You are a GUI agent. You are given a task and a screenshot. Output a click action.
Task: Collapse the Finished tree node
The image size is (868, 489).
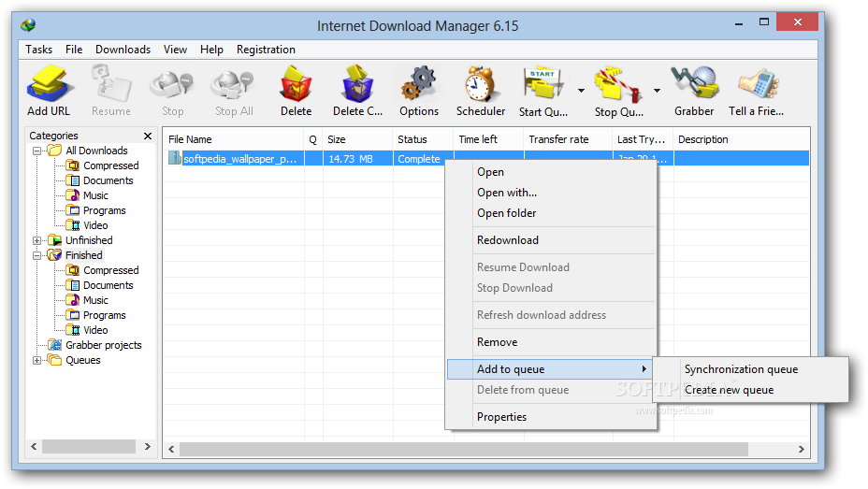(36, 255)
